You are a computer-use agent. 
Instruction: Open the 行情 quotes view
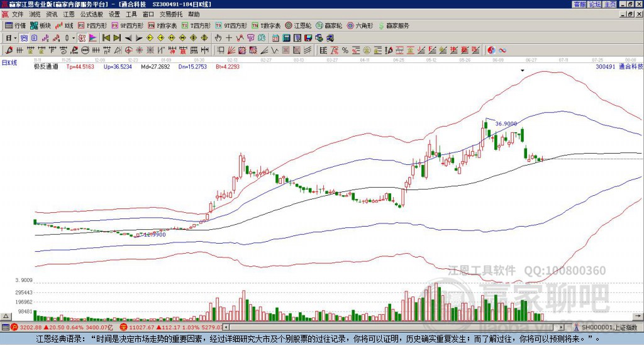point(15,25)
